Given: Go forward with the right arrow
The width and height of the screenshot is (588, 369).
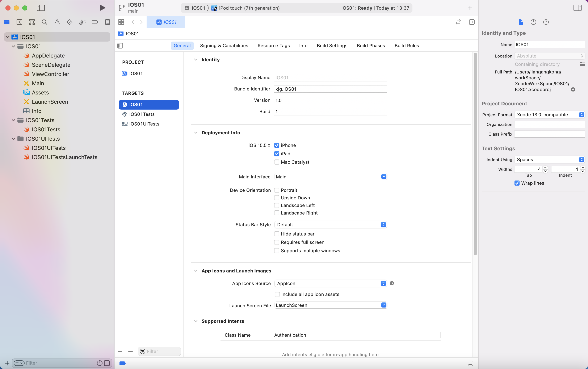Looking at the screenshot, I should 141,22.
